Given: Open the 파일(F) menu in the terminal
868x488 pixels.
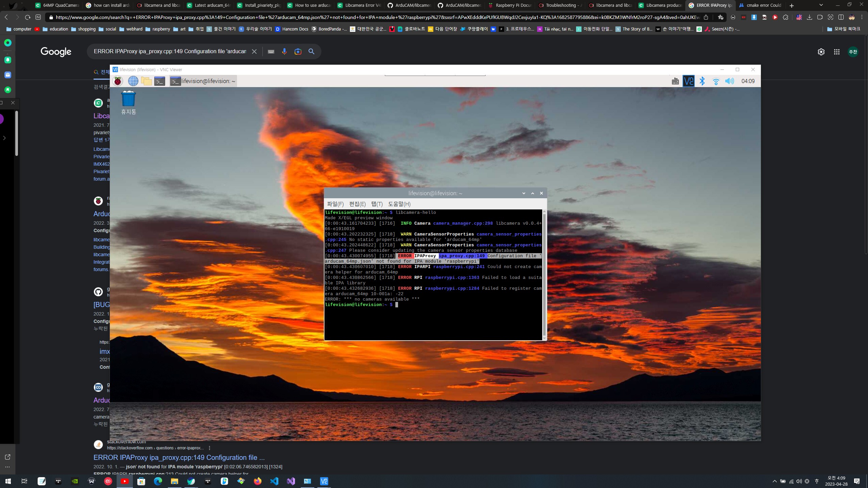Looking at the screenshot, I should click(335, 204).
